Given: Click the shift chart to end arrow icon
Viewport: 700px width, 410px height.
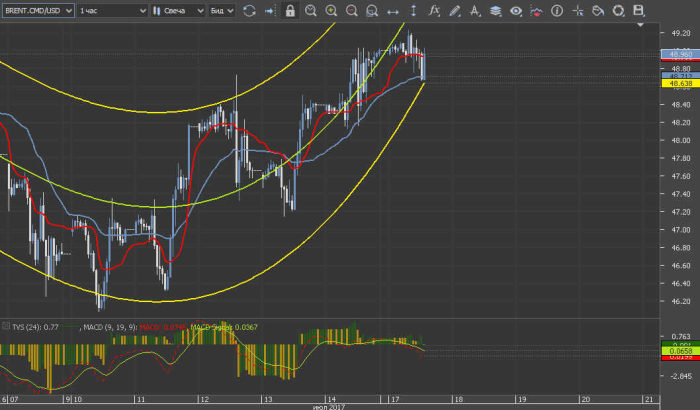Looking at the screenshot, I should pos(269,11).
